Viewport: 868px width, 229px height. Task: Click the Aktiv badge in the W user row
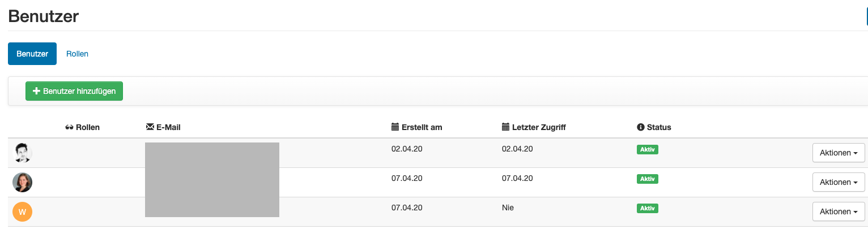[x=648, y=208]
